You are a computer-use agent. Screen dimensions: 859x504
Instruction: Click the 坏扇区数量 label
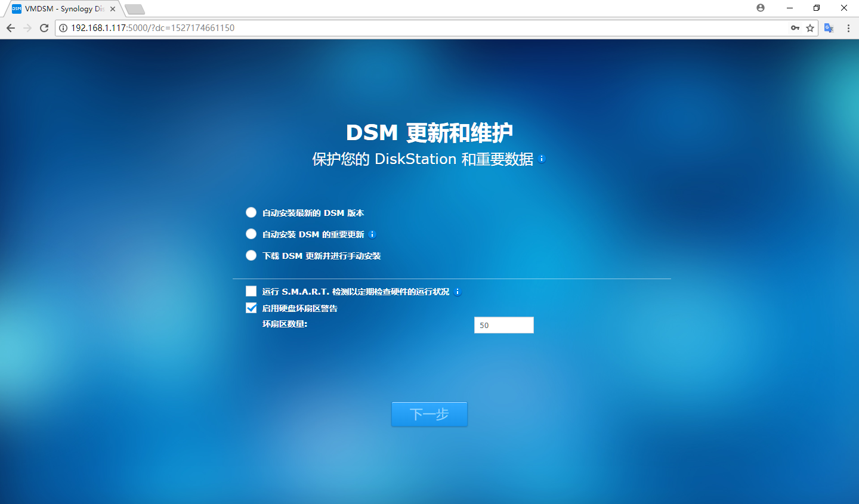[x=285, y=324]
